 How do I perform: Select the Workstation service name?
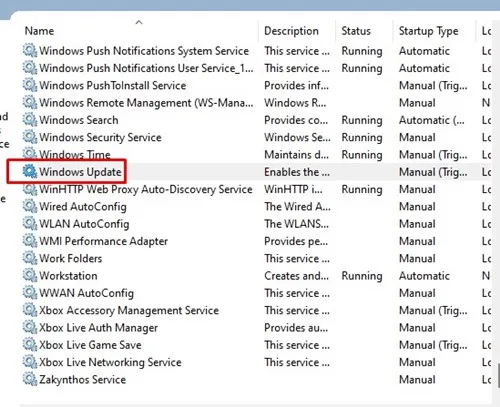click(68, 276)
